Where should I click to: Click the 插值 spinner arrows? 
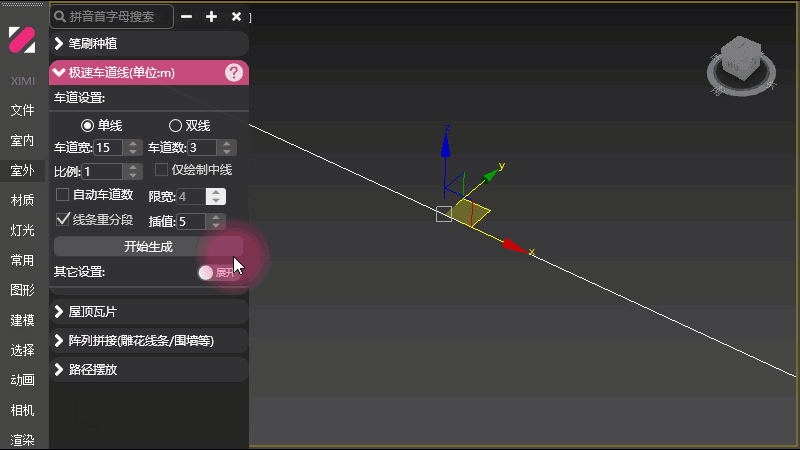click(216, 221)
